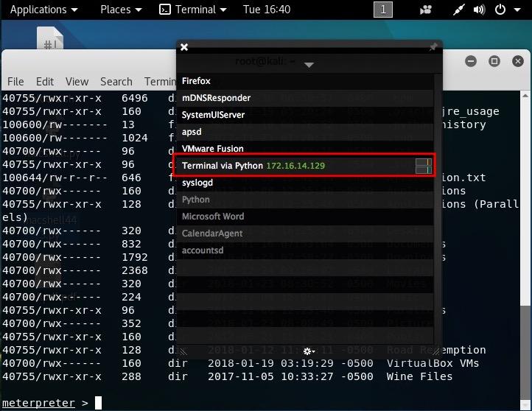Screen dimensions: 532x411
Task: Open the Edit menu in terminal window
Action: click(x=45, y=82)
